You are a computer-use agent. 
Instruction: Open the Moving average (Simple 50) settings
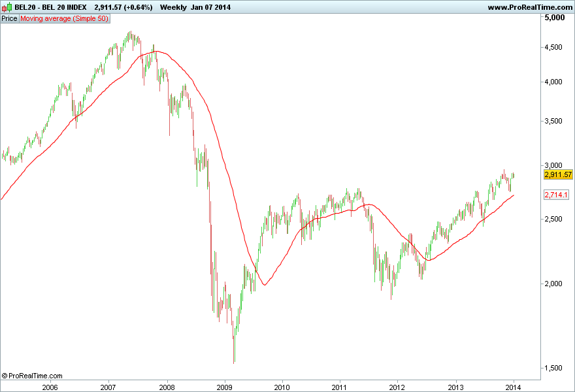[x=64, y=18]
